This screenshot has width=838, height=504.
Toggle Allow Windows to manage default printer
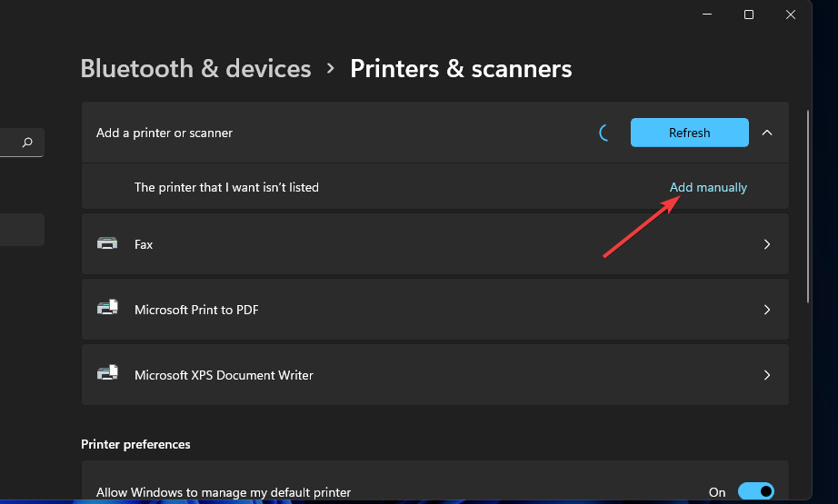(755, 491)
